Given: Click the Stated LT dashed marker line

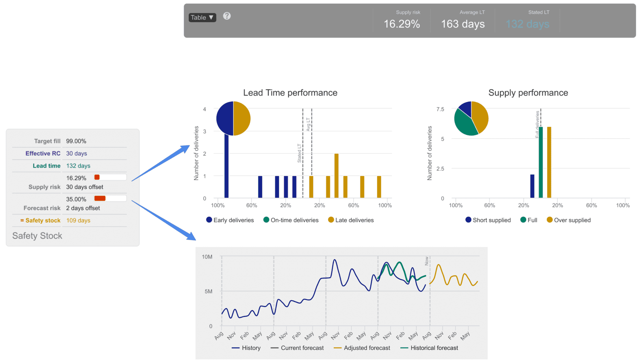Looking at the screenshot, I should coord(303,153).
